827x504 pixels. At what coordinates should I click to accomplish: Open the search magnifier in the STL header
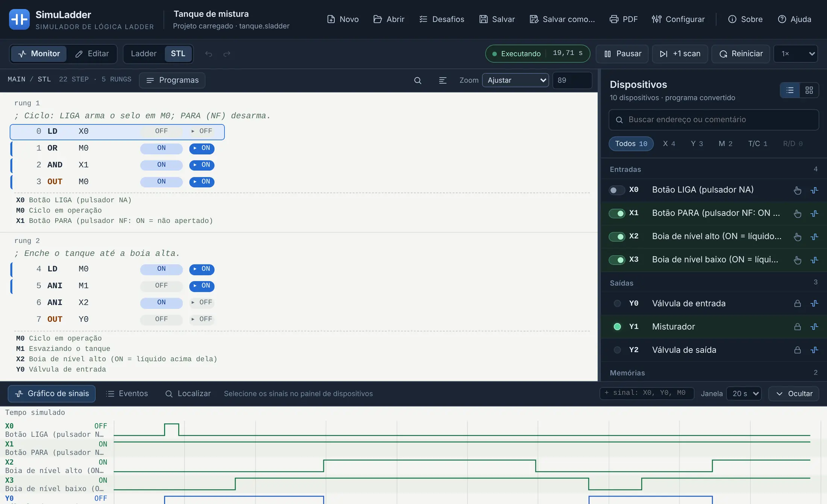coord(418,80)
